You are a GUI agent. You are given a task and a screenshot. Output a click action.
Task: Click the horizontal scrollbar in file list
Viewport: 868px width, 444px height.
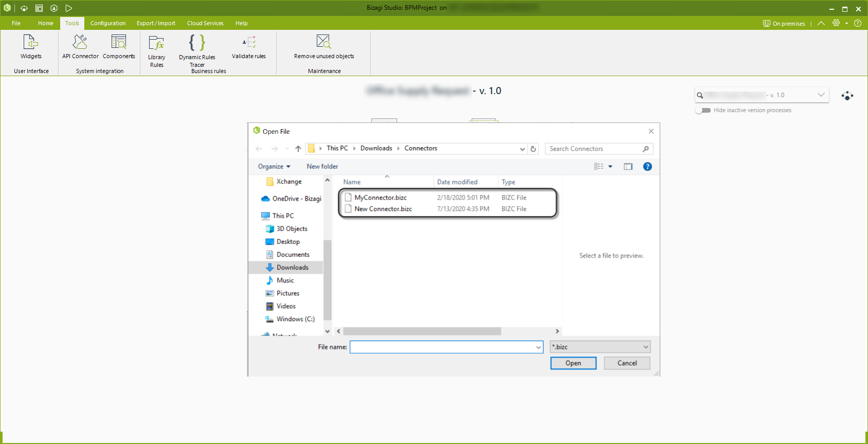tap(422, 331)
